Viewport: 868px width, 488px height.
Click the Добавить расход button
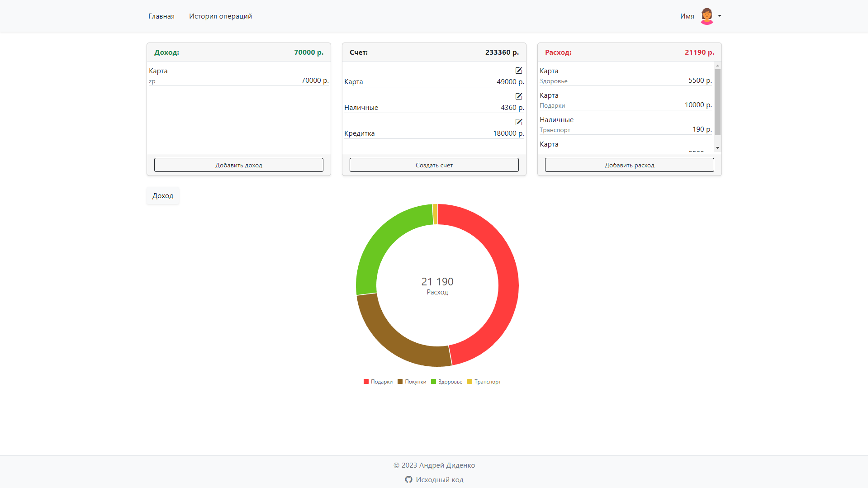(630, 165)
